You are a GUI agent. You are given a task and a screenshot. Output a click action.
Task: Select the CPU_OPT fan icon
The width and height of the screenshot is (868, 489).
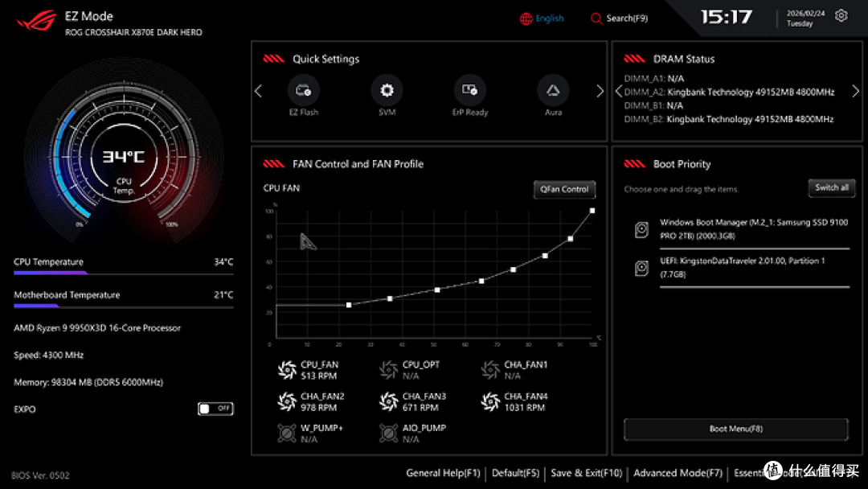[x=389, y=370]
